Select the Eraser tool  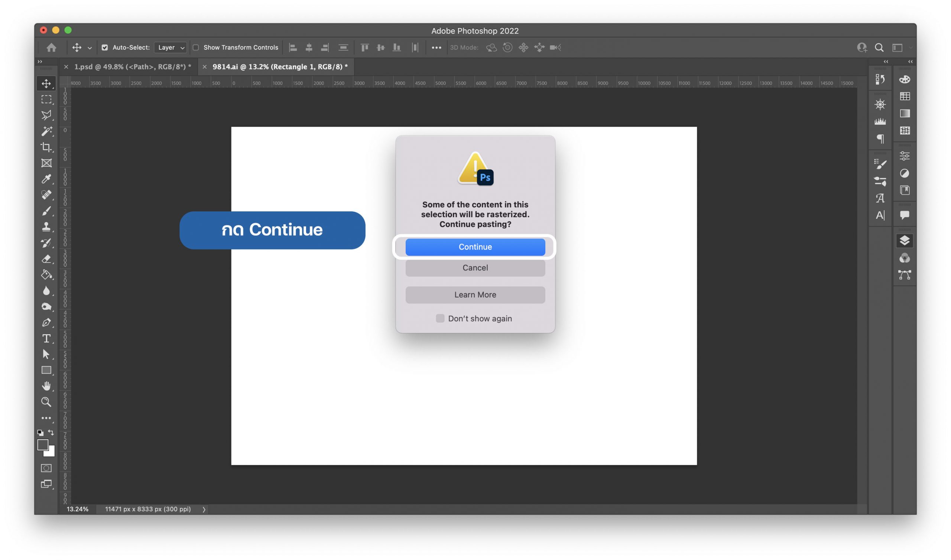pyautogui.click(x=46, y=259)
